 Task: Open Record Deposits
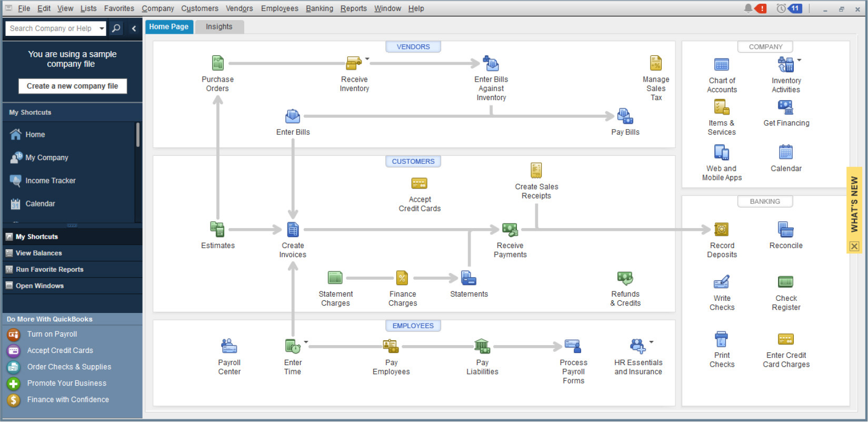click(x=722, y=229)
